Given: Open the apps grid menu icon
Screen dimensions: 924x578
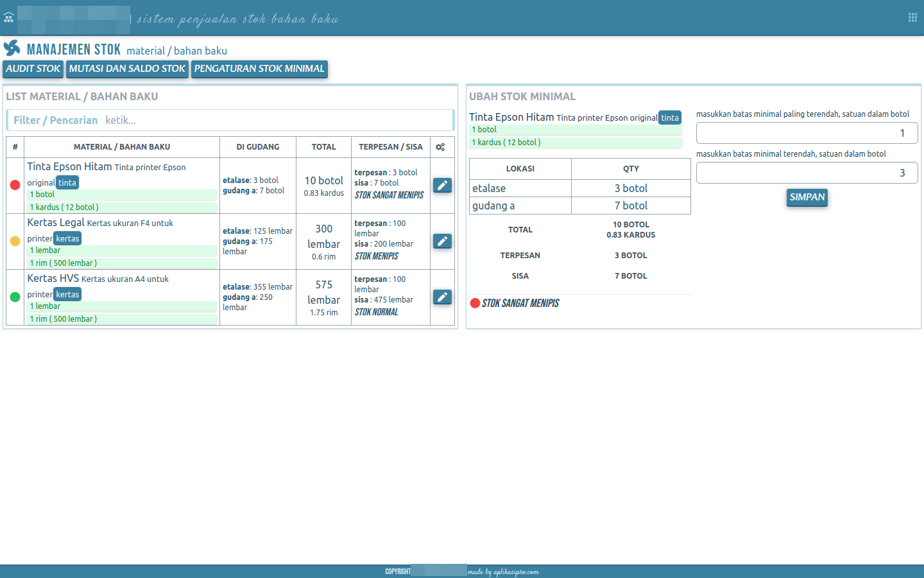Looking at the screenshot, I should 912,17.
